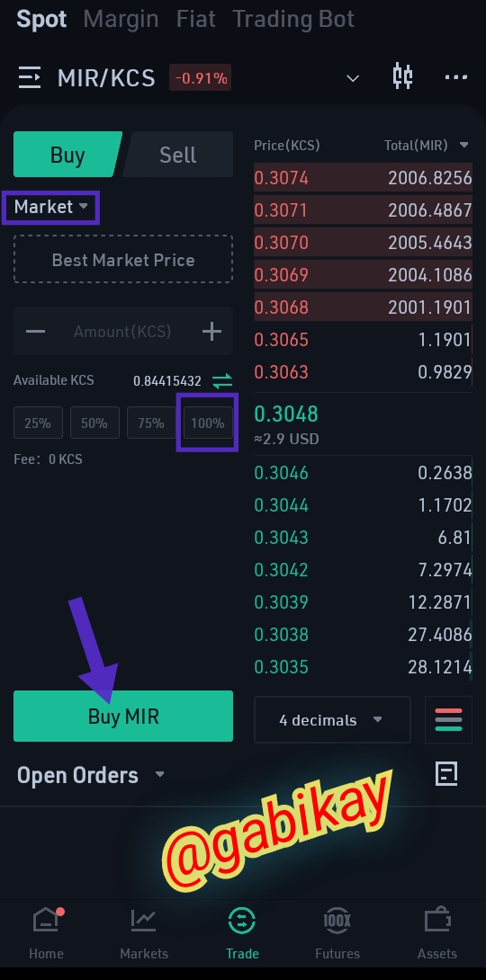Screen dimensions: 486x980
Task: Tap the ≈2.9 USD price estimate
Action: point(286,439)
